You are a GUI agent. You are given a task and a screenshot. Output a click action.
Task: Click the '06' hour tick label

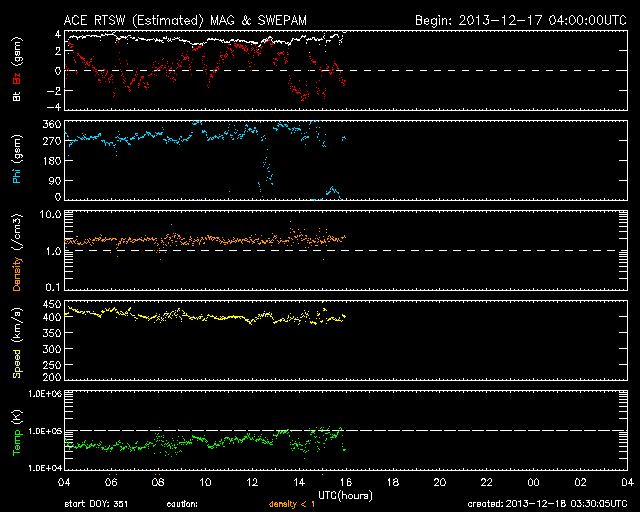pos(111,483)
